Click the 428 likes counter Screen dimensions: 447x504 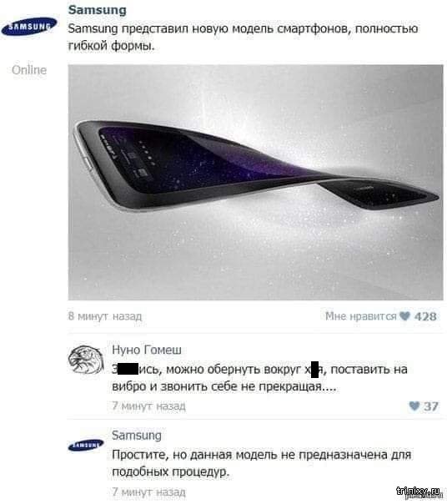point(425,316)
